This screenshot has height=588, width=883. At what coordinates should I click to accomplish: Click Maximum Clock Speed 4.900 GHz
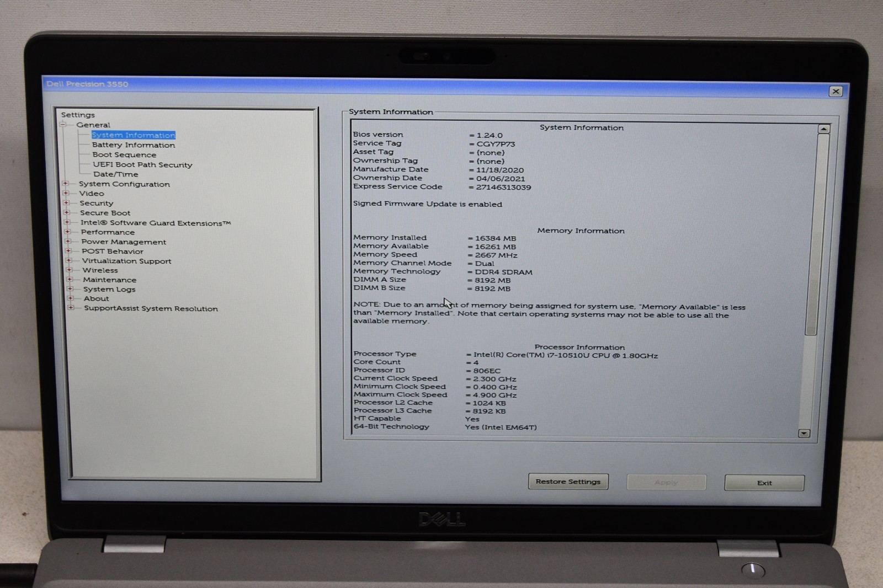[x=494, y=395]
